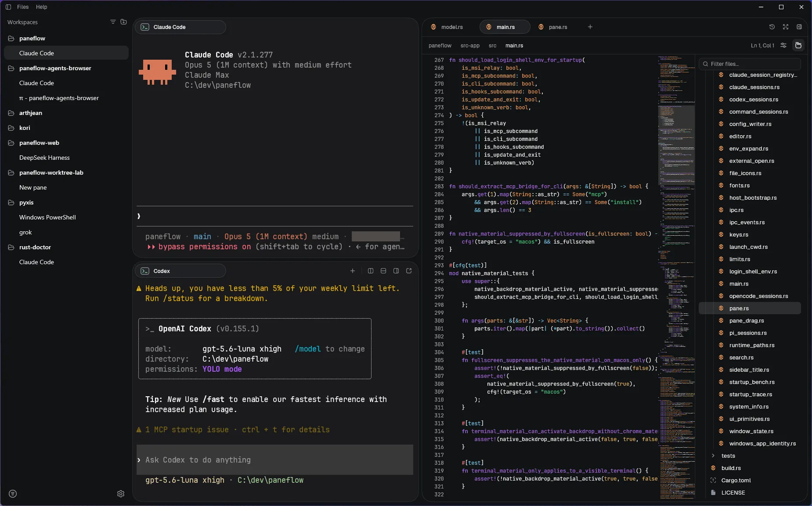Focus the Ask Codex prompt field
Image resolution: width=812 pixels, height=506 pixels.
click(275, 460)
